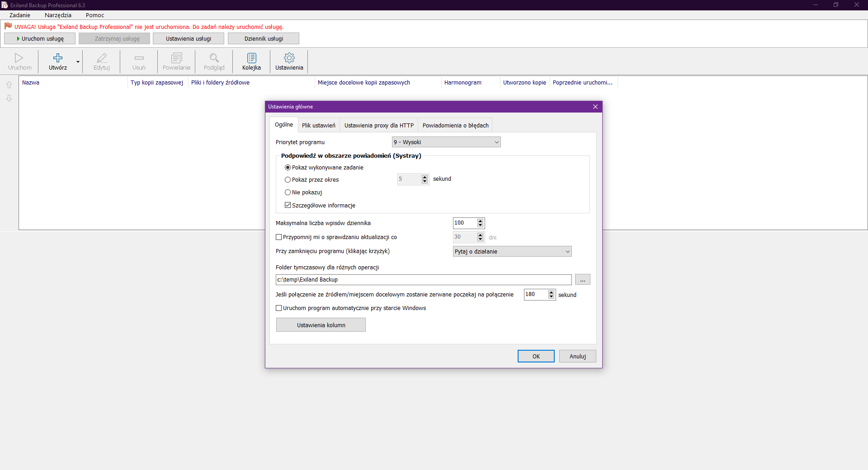Select Pokaż przez okres radio
The width and height of the screenshot is (868, 470).
tap(288, 180)
